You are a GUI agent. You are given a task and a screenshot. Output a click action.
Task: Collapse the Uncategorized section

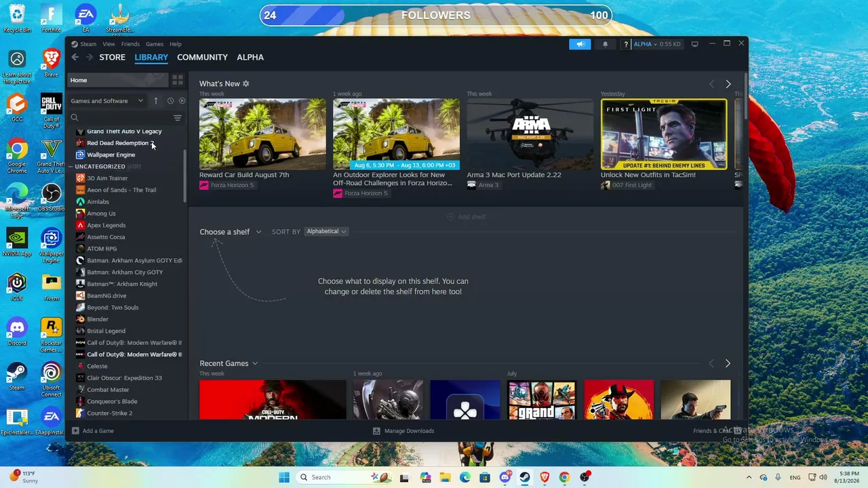(x=71, y=167)
